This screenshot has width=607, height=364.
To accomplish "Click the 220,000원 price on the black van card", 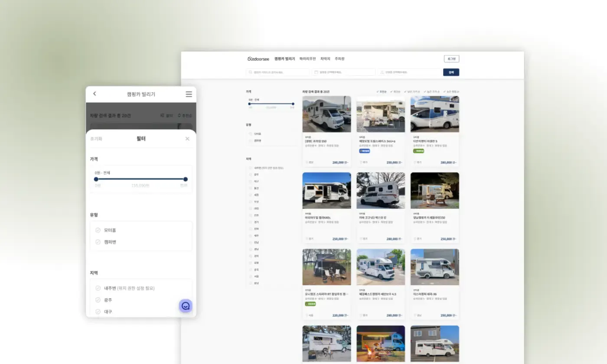I will 340,315.
